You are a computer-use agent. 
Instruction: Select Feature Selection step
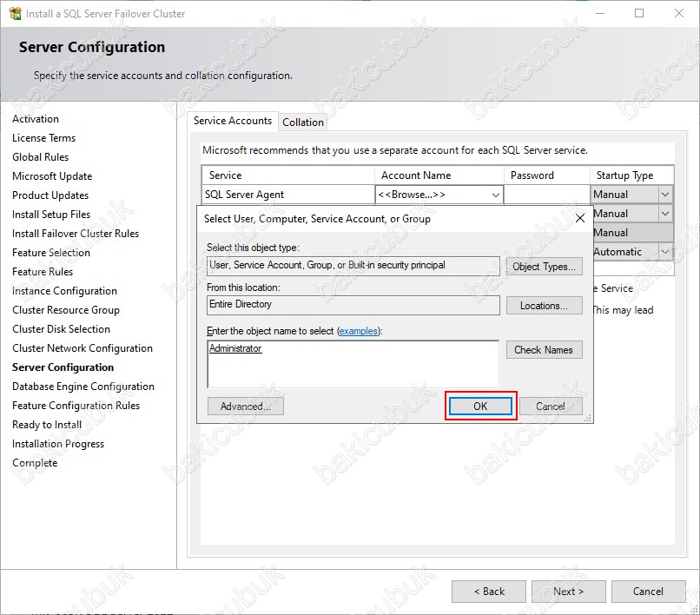tap(51, 253)
